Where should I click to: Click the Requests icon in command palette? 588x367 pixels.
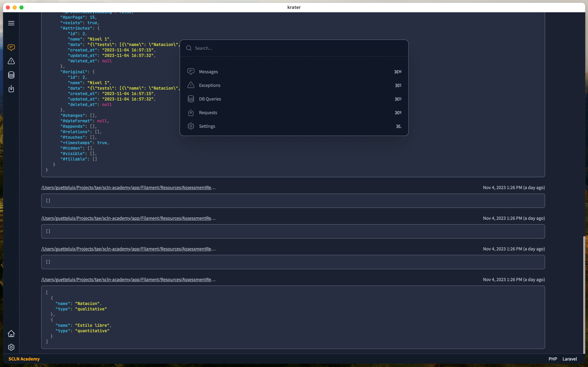tap(191, 112)
